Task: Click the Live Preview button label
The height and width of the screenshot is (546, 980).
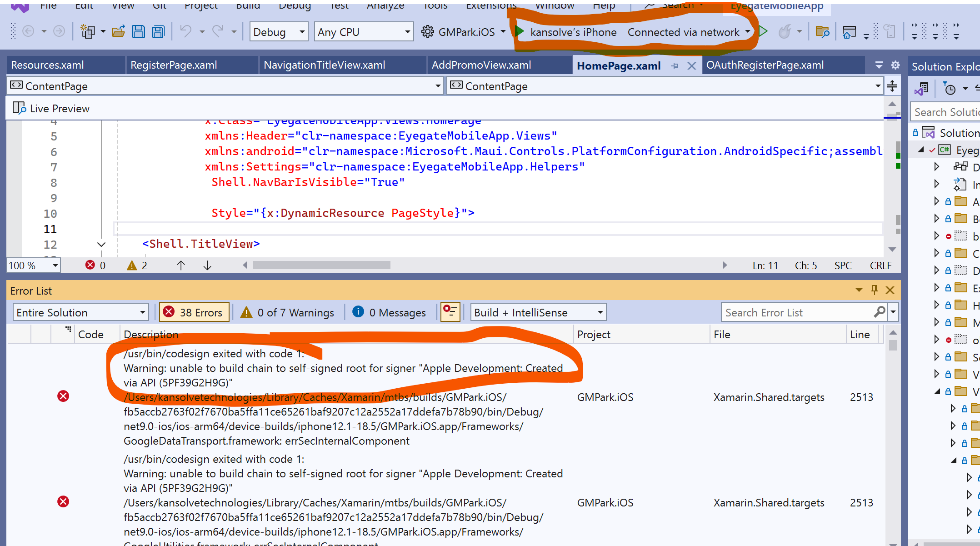Action: pyautogui.click(x=60, y=108)
